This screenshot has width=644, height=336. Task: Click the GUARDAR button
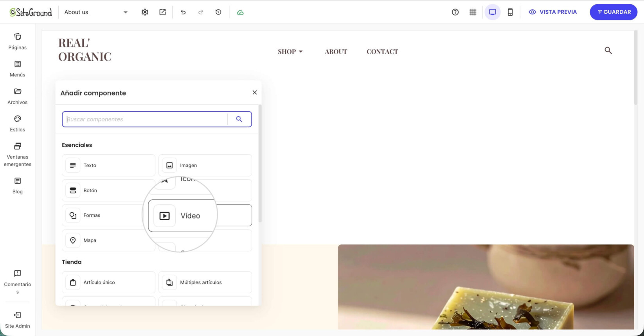point(613,12)
